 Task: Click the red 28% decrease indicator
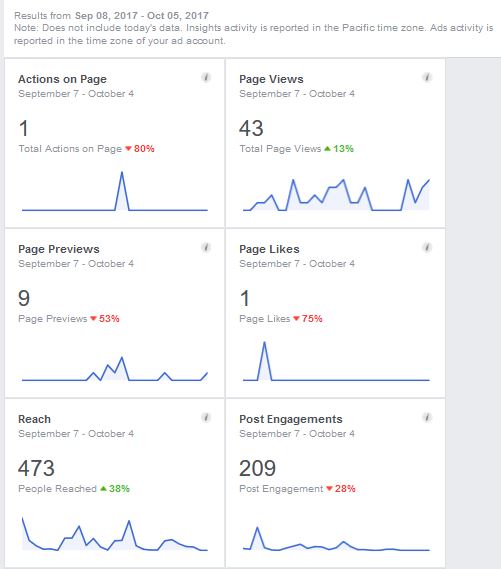(x=341, y=488)
